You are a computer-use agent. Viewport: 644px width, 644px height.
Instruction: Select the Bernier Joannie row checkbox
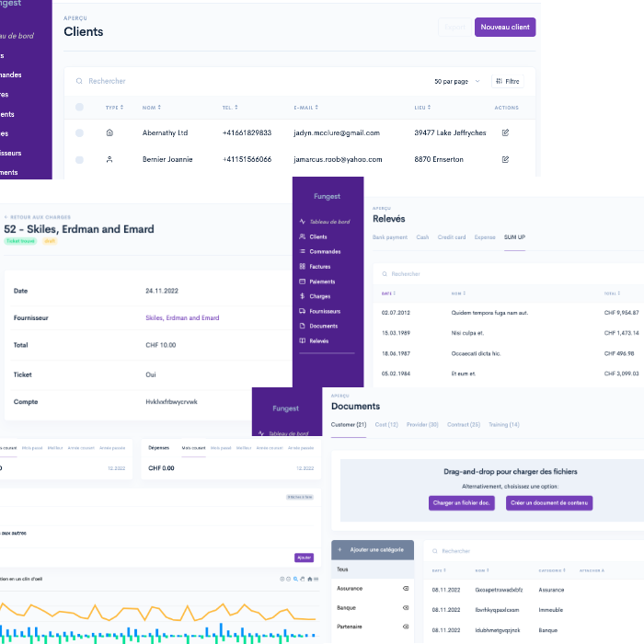(79, 159)
